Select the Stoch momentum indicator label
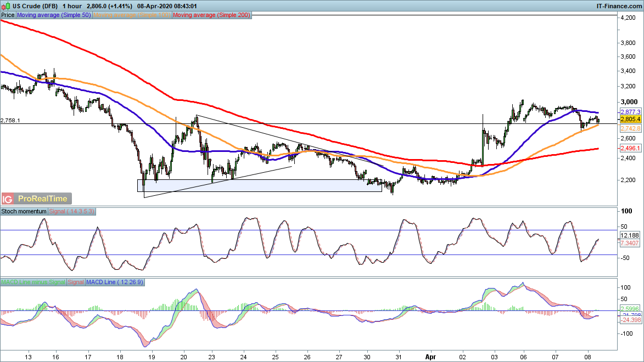The width and height of the screenshot is (644, 362). pyautogui.click(x=24, y=211)
